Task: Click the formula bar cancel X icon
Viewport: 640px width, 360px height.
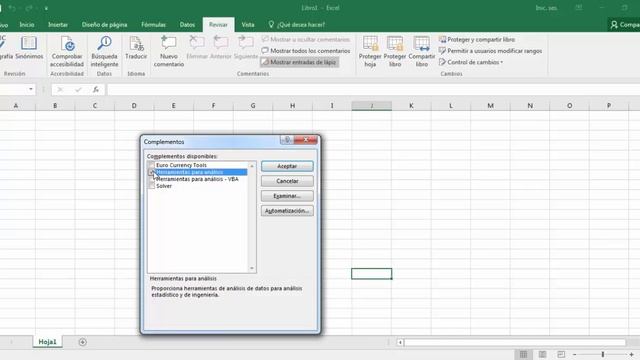Action: 60,89
